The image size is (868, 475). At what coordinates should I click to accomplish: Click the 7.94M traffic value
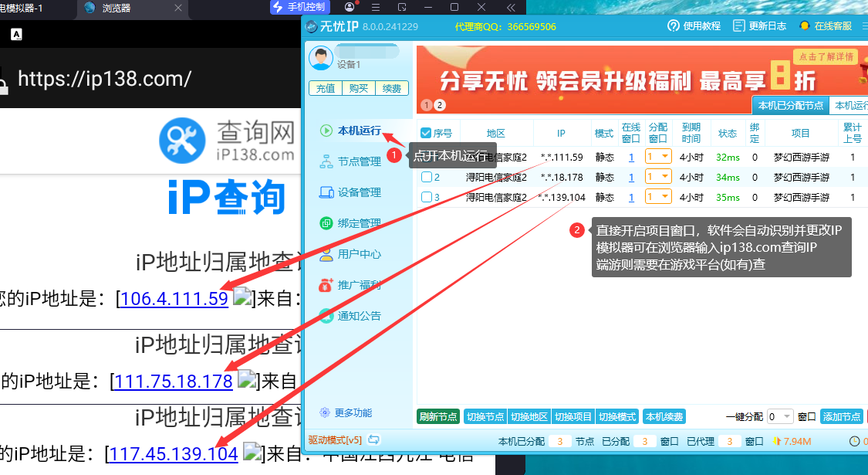pos(798,441)
